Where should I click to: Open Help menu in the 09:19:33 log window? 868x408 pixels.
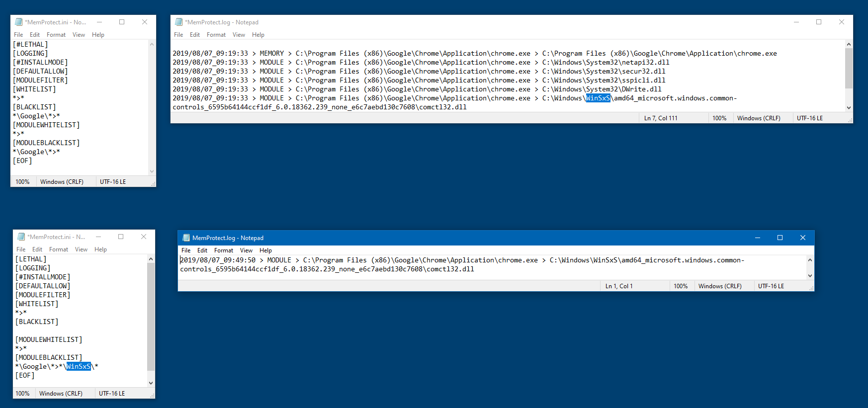(258, 35)
